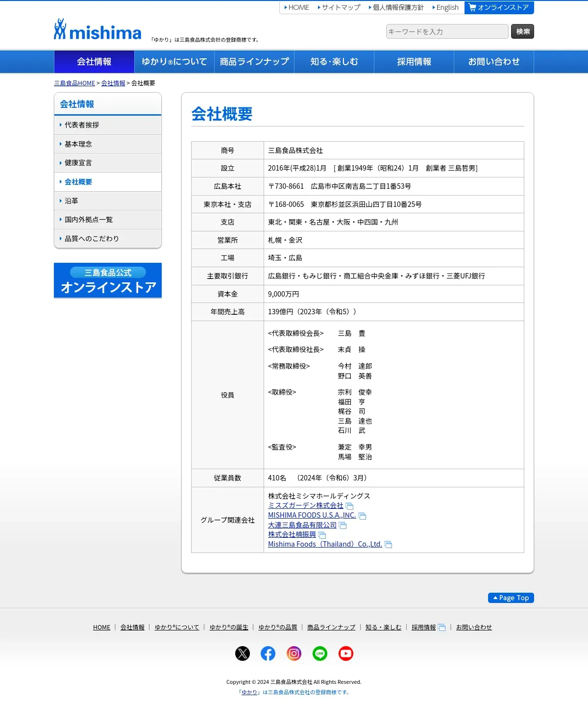This screenshot has height=703, width=588.
Task: Click external-window icon beside Mishima Foods (Thailand)
Action: point(388,545)
